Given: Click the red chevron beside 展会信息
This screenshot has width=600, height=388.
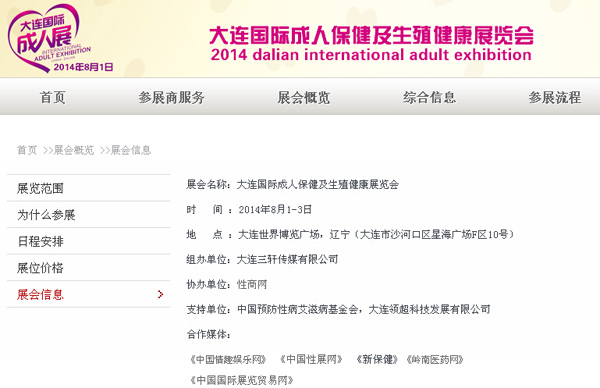Looking at the screenshot, I should click(161, 294).
